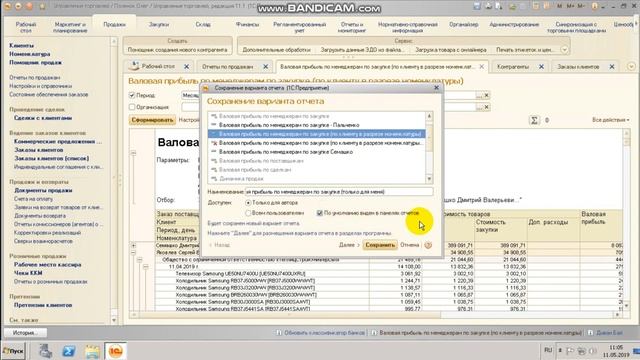Collapse the Общество с ограниченной ответственностью group

140,260
